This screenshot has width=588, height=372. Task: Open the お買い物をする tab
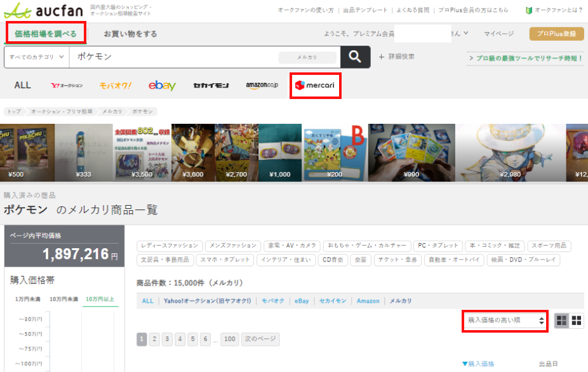(131, 34)
